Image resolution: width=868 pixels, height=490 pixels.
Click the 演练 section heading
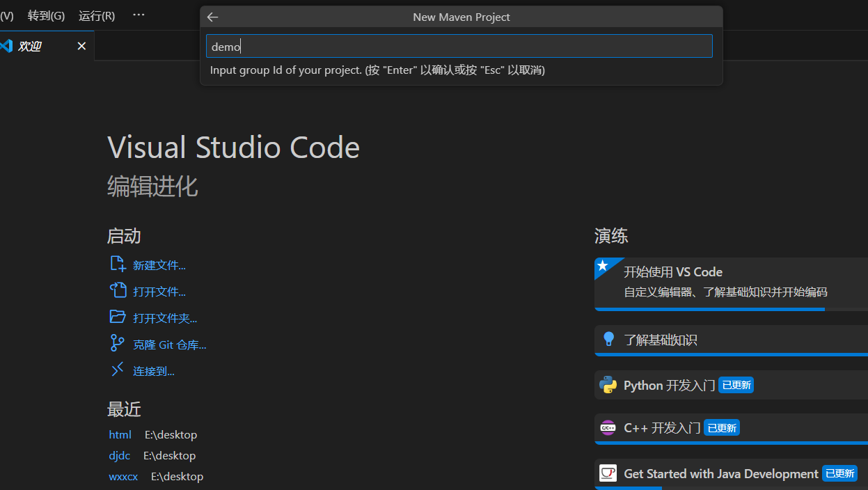(611, 236)
